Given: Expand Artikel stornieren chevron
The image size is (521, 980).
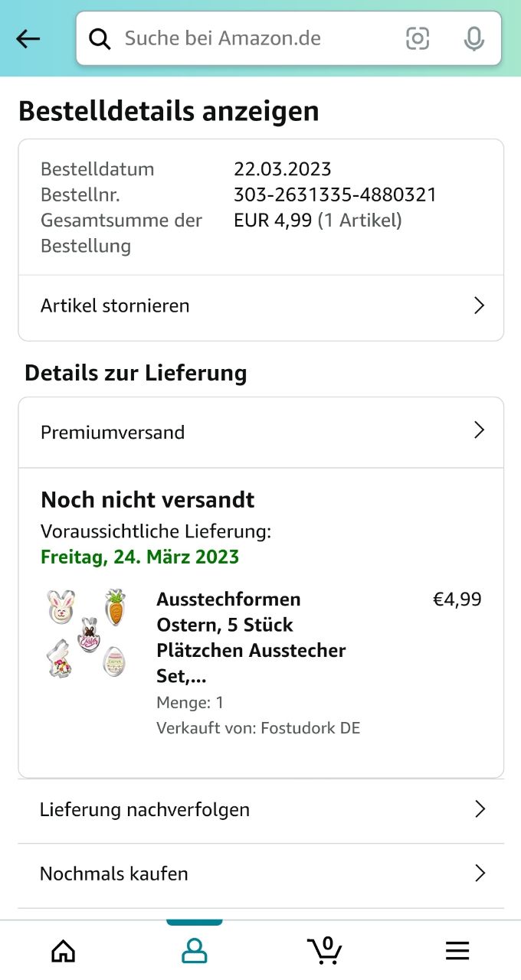Looking at the screenshot, I should 480,305.
